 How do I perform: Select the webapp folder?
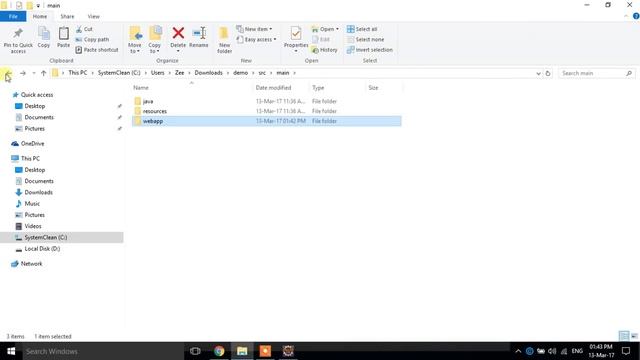point(266,121)
